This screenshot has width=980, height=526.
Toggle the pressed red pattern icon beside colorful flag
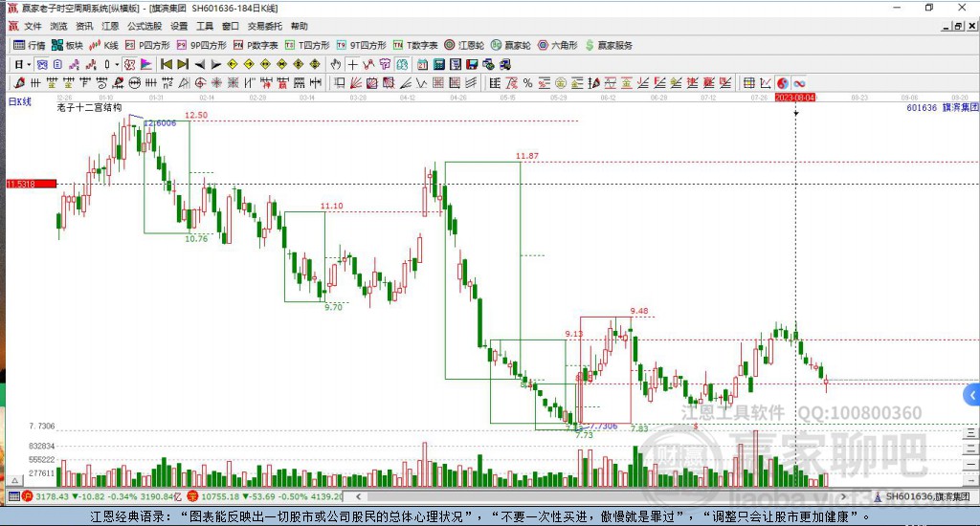(x=129, y=64)
